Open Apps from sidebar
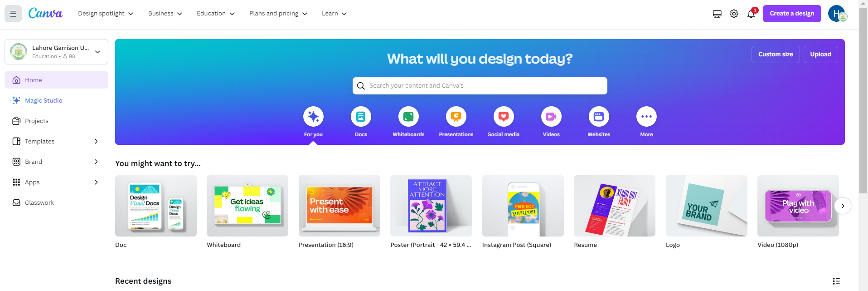 pos(56,182)
